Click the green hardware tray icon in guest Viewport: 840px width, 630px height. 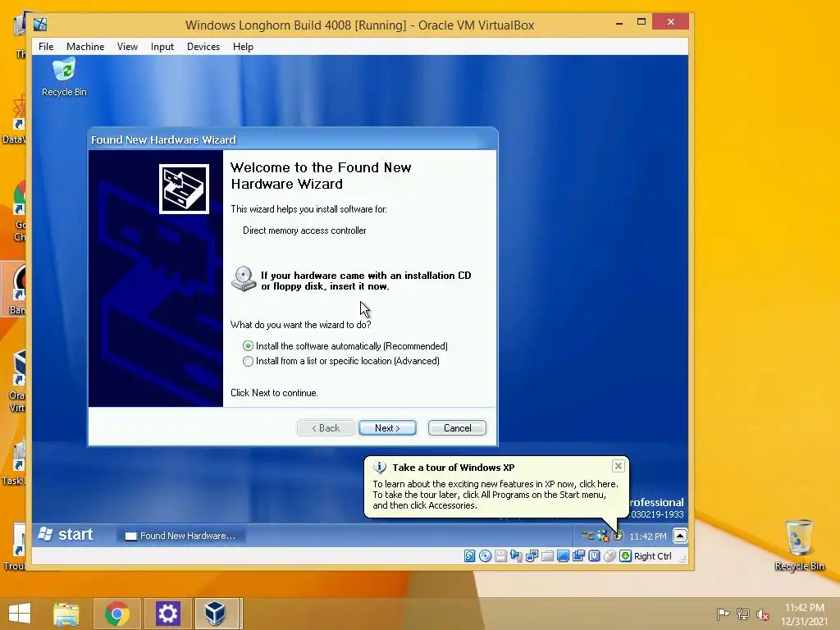point(587,535)
